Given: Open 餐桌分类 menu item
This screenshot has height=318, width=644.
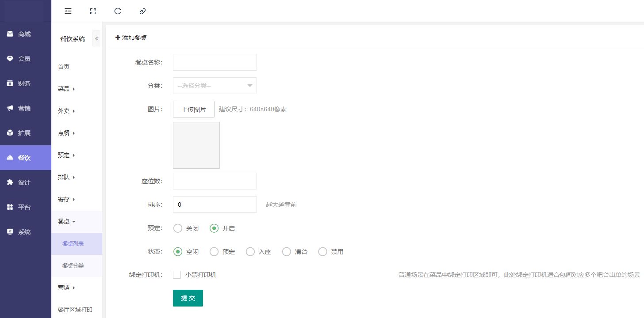Looking at the screenshot, I should (x=73, y=266).
